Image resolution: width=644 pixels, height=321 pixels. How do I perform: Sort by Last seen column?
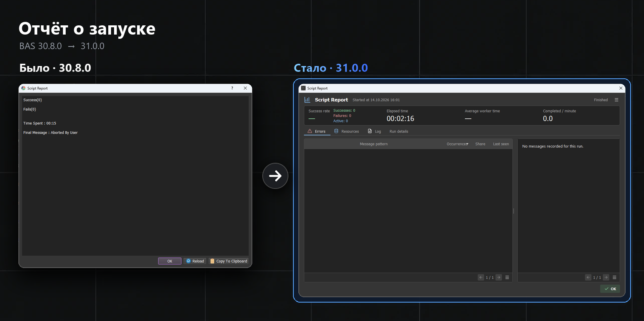[x=501, y=144]
